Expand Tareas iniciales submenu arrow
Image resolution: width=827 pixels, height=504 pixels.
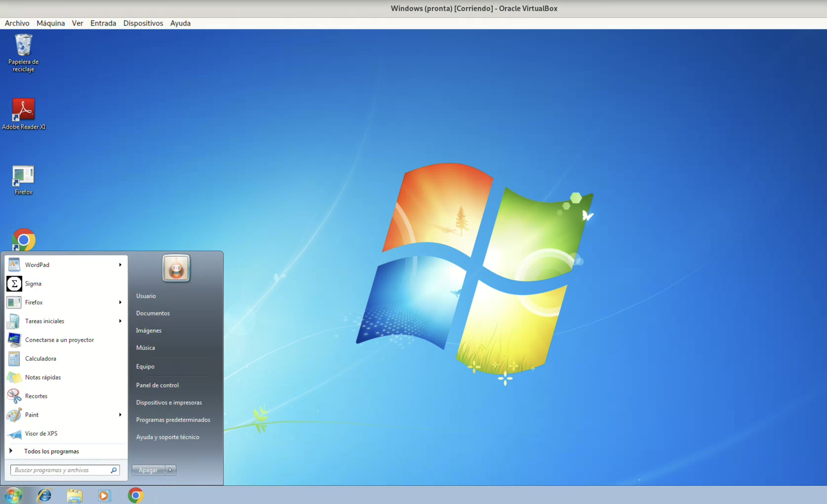point(120,321)
